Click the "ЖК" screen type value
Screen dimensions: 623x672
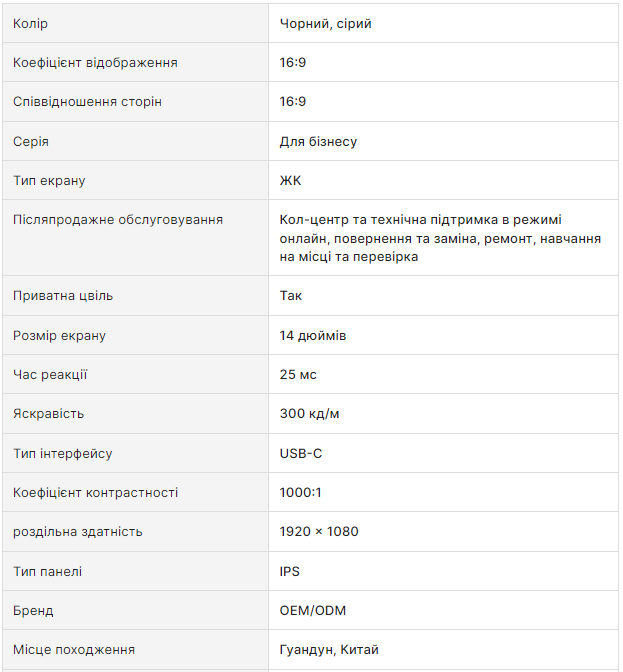290,181
